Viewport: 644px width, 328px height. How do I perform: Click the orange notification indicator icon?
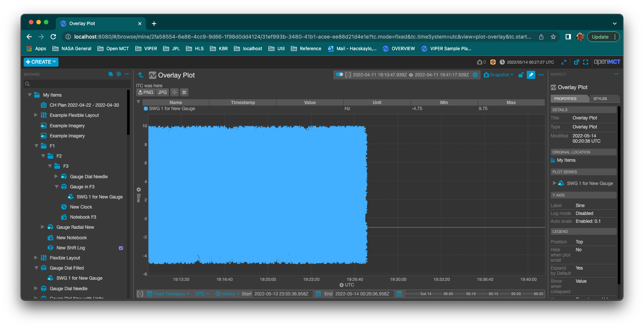[493, 62]
